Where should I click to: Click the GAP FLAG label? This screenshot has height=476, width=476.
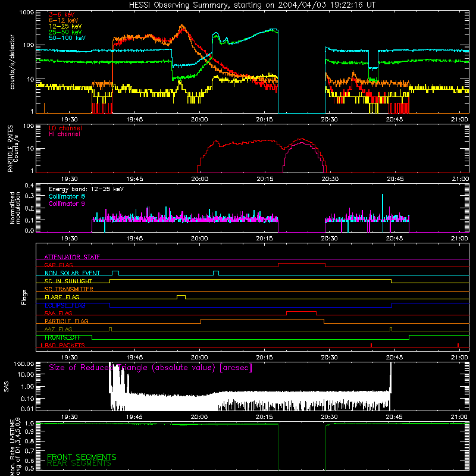tap(58, 265)
